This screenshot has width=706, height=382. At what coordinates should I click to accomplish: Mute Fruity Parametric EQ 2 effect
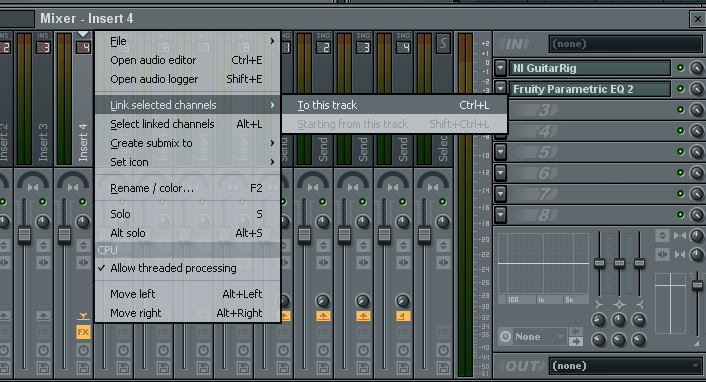(x=680, y=89)
